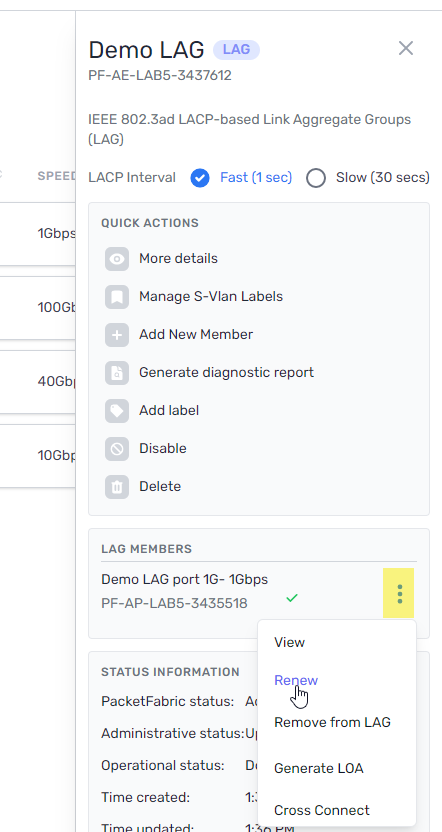This screenshot has width=442, height=832.
Task: Click the Generate diagnostic report text
Action: point(227,372)
